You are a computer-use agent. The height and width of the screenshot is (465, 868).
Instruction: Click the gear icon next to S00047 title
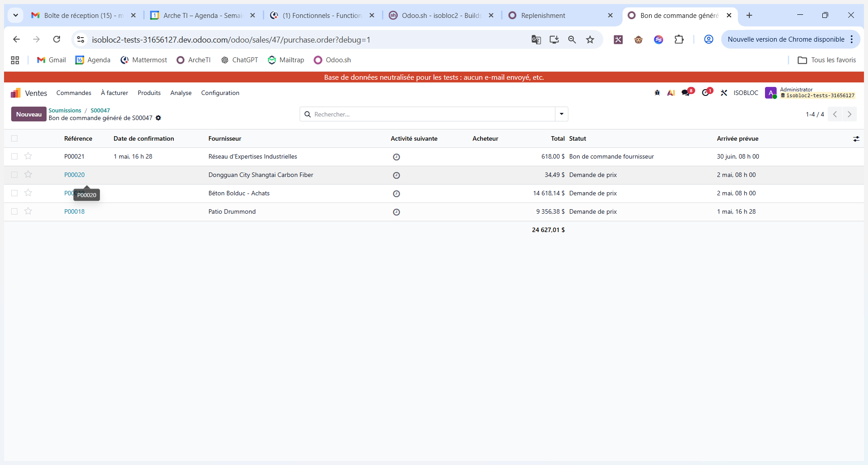point(158,118)
